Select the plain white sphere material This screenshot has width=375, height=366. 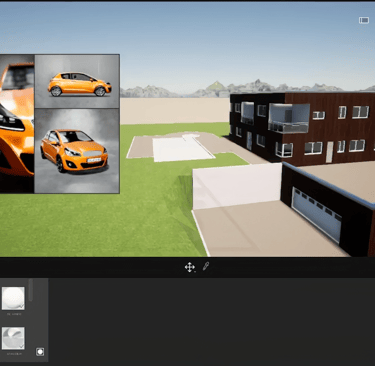click(x=13, y=298)
